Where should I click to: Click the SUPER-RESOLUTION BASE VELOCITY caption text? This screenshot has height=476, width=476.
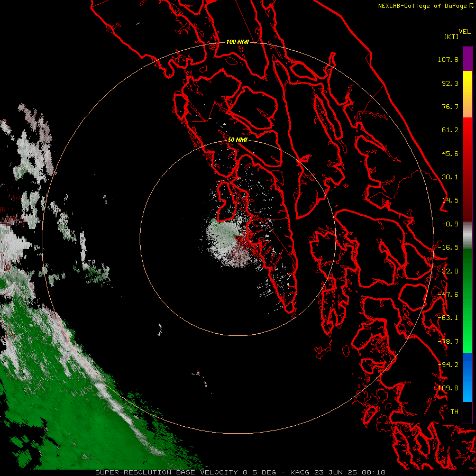click(x=168, y=472)
